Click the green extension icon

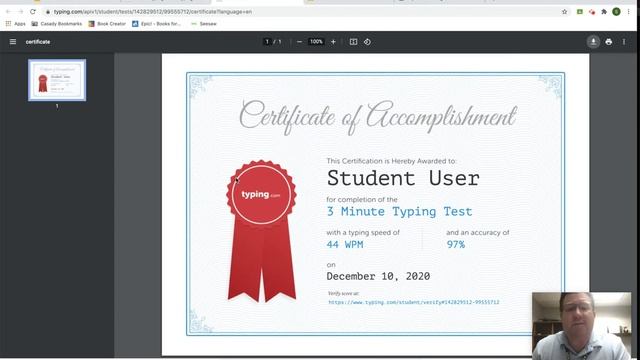pyautogui.click(x=580, y=11)
